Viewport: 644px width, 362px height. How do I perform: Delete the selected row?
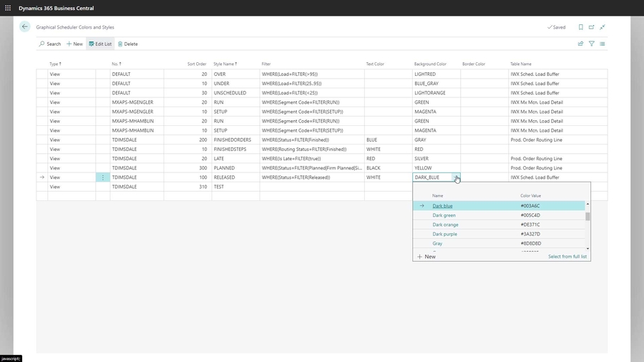pyautogui.click(x=128, y=44)
